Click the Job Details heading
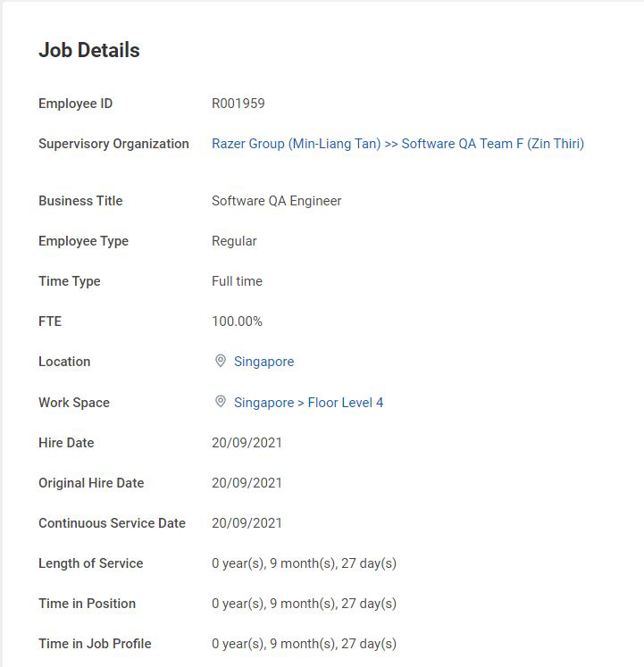The image size is (644, 667). point(89,50)
